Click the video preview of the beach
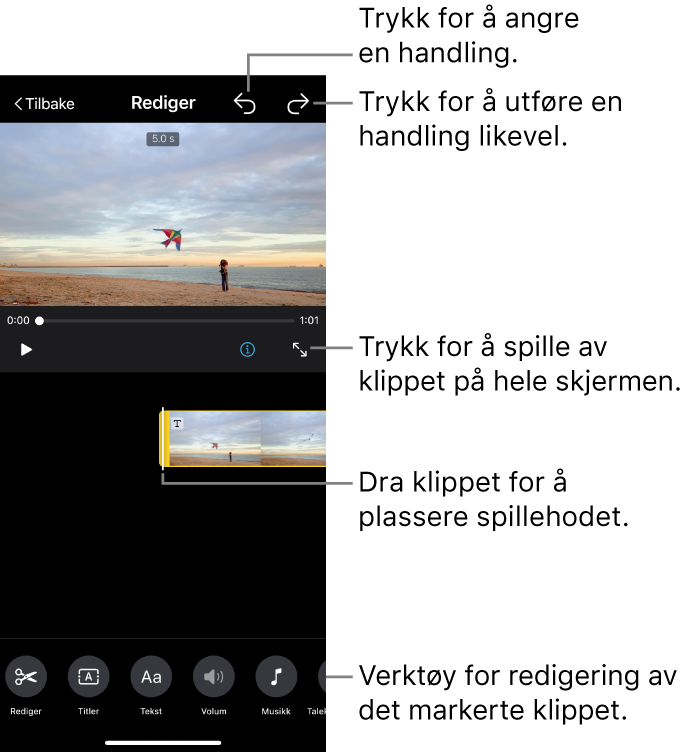This screenshot has width=689, height=753. [x=163, y=214]
